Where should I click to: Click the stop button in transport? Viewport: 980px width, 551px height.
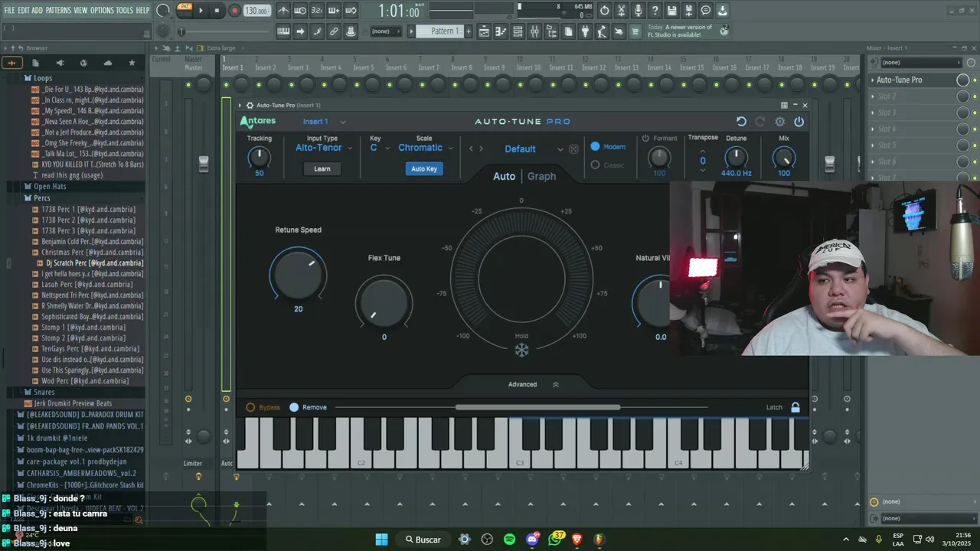click(x=217, y=11)
